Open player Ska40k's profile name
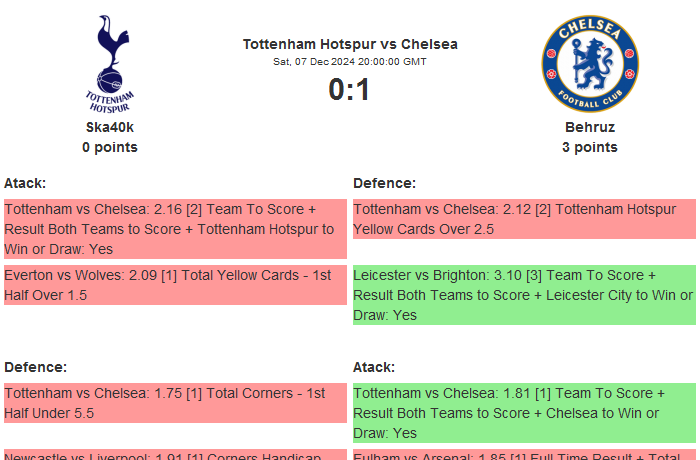700x460 pixels. (x=110, y=127)
